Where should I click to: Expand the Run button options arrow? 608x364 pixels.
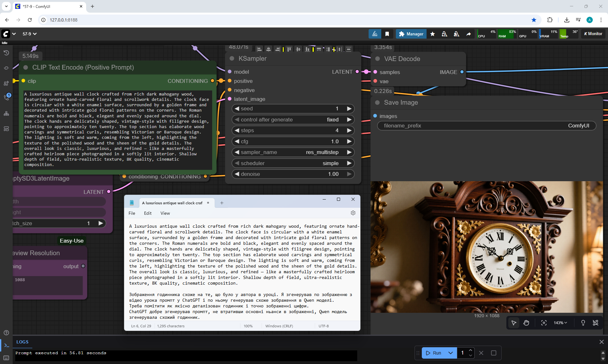click(x=450, y=353)
